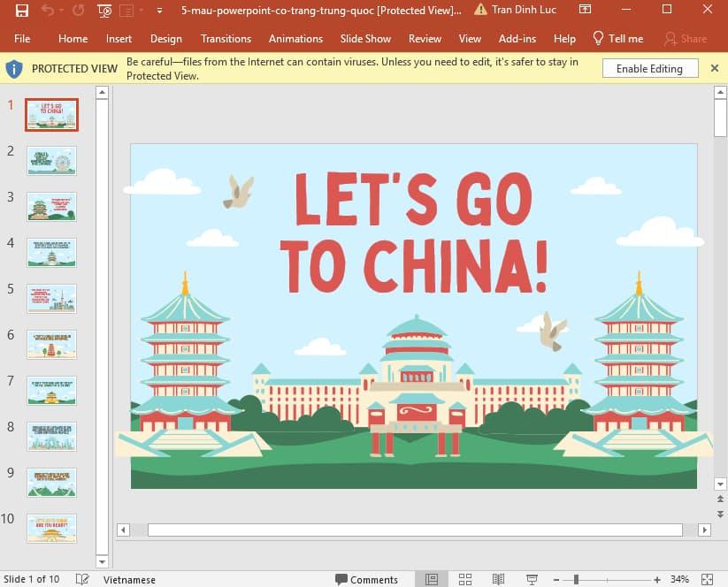728x587 pixels.
Task: Save the presentation via Quick Access toolbar
Action: 20,10
